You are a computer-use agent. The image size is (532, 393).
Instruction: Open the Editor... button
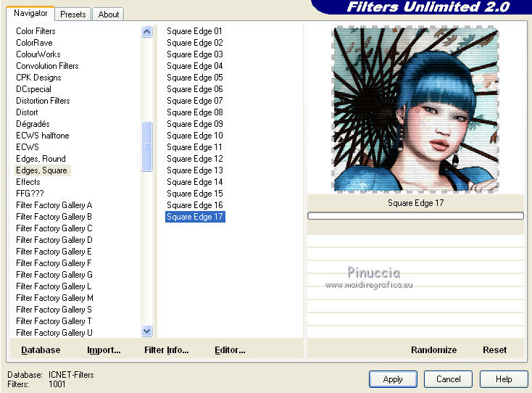[x=230, y=350]
